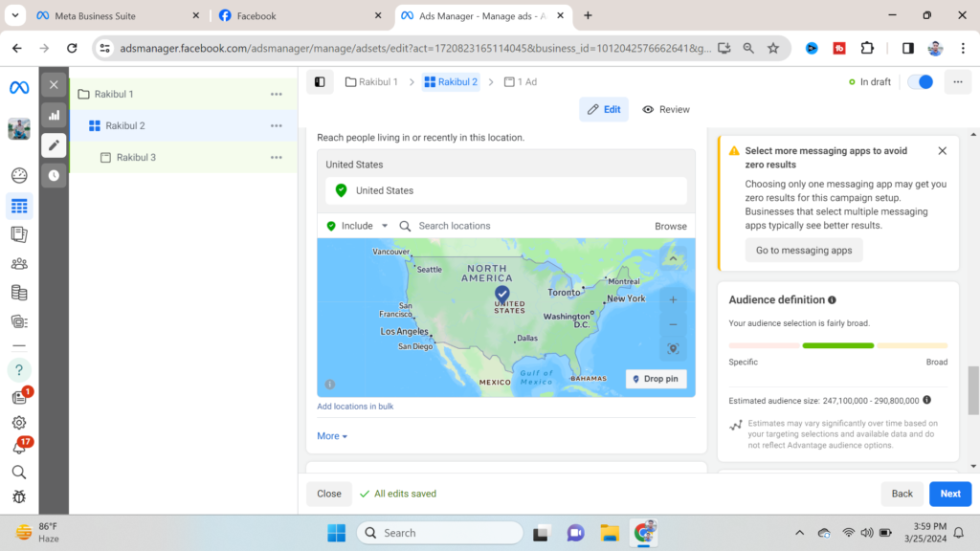This screenshot has height=551, width=980.
Task: Click the right panel vertical scrollbar
Action: [x=973, y=390]
